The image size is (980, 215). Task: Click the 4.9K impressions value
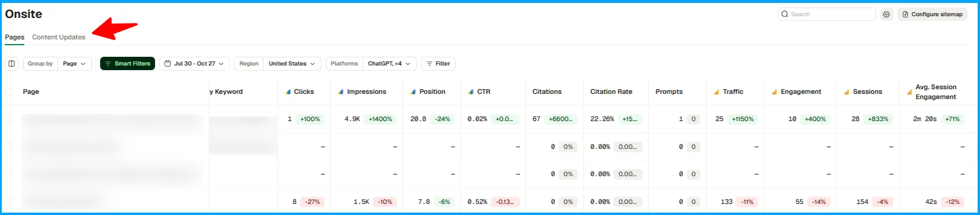352,119
